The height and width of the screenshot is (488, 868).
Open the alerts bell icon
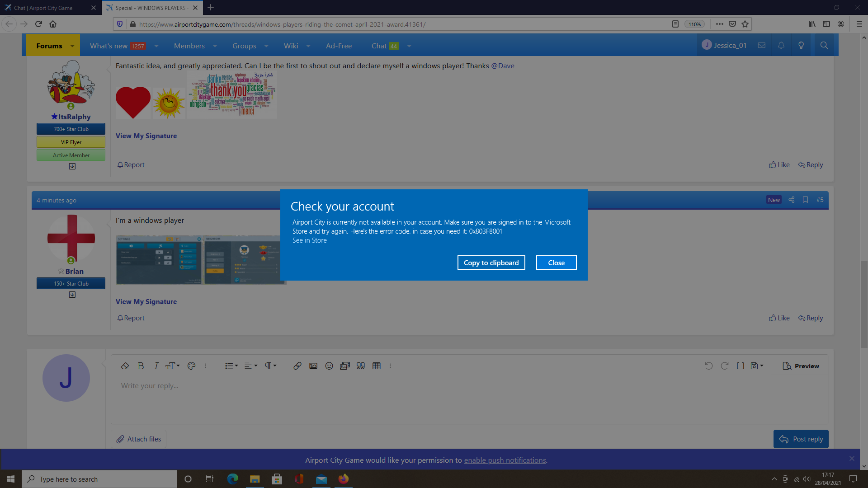pos(781,45)
